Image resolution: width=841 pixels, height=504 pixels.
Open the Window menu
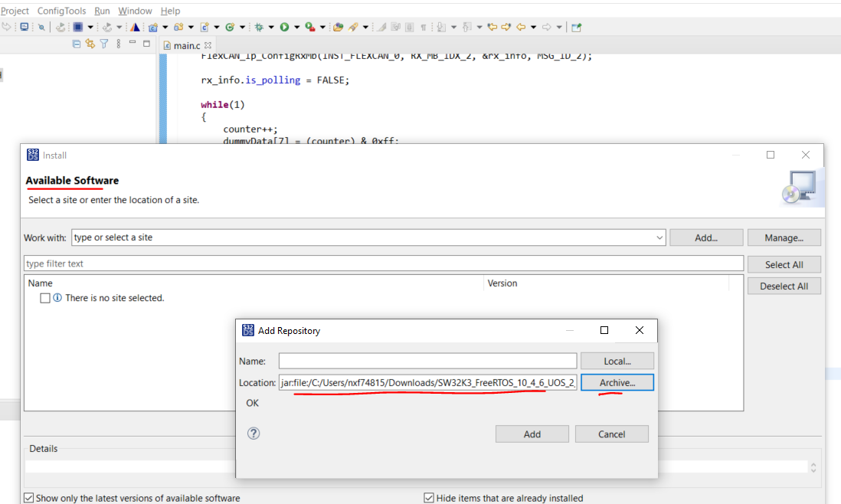[x=135, y=11]
